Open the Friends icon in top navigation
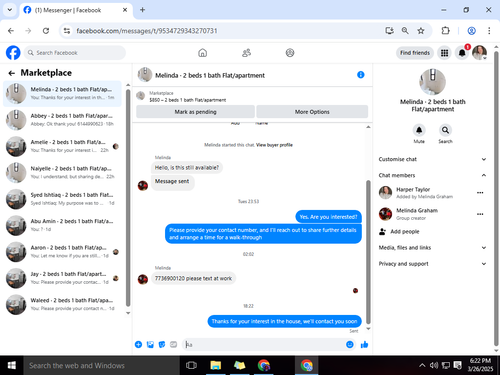 tap(246, 53)
